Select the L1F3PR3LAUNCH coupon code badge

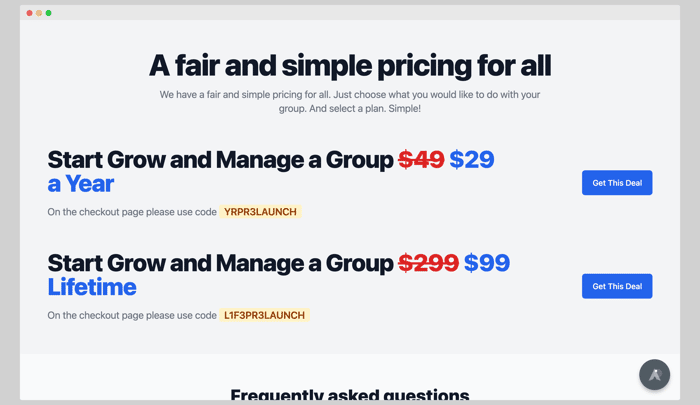pos(264,315)
